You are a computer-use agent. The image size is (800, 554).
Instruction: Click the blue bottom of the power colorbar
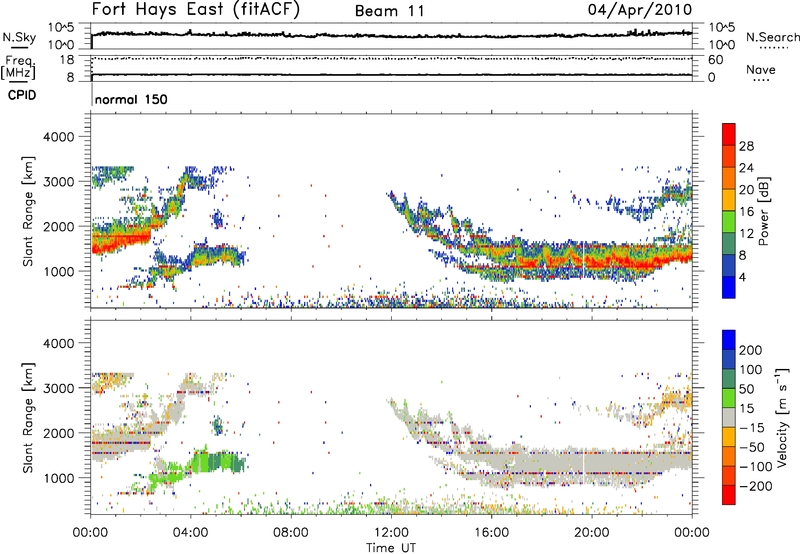(x=729, y=289)
